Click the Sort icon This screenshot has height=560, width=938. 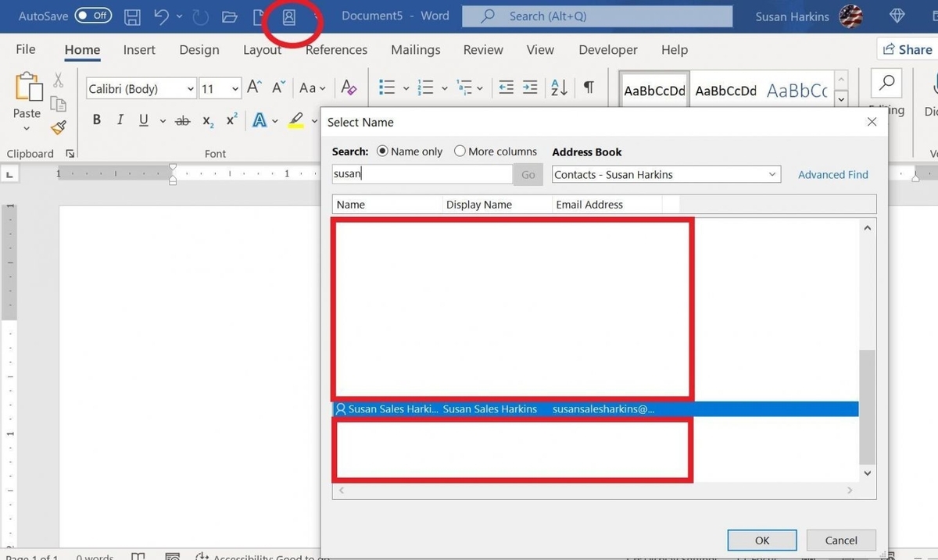pyautogui.click(x=559, y=87)
